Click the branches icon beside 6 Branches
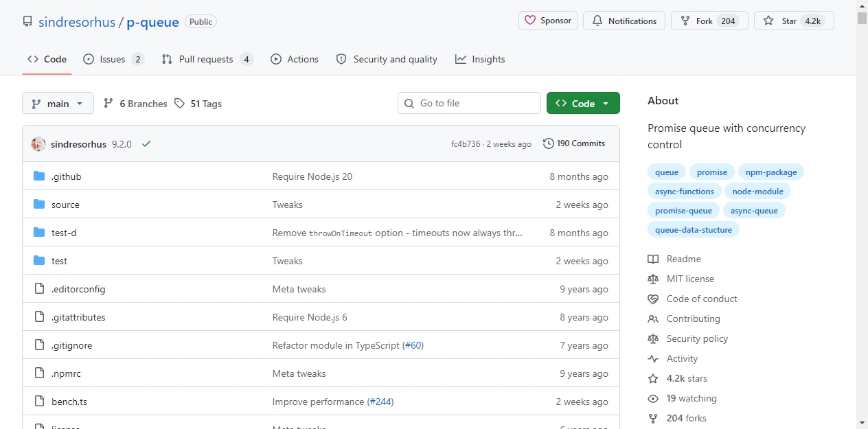 click(x=108, y=104)
